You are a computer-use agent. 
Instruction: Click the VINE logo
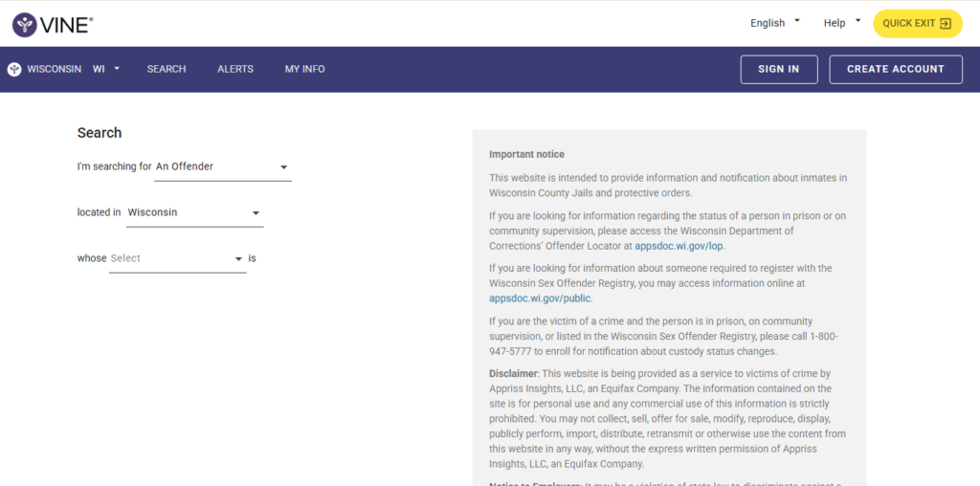coord(53,24)
